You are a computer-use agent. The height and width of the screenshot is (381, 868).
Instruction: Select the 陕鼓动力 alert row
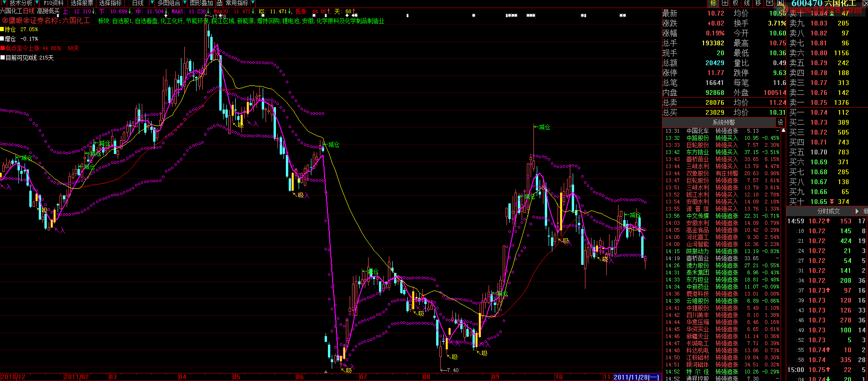coord(722,251)
